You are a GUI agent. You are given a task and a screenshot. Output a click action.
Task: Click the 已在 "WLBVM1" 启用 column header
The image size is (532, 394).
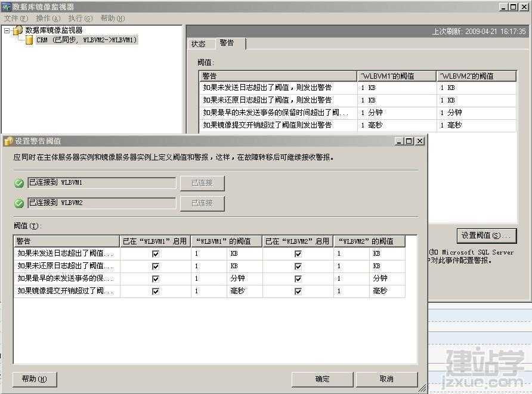point(156,241)
